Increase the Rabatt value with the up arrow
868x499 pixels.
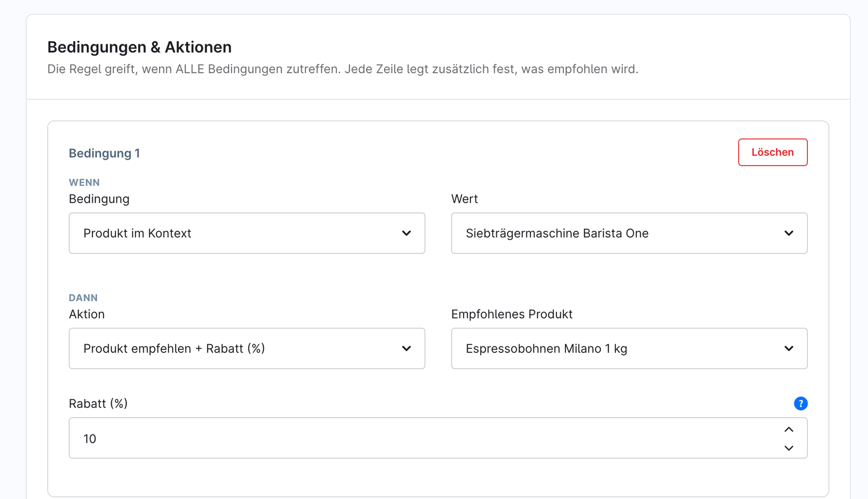[789, 429]
